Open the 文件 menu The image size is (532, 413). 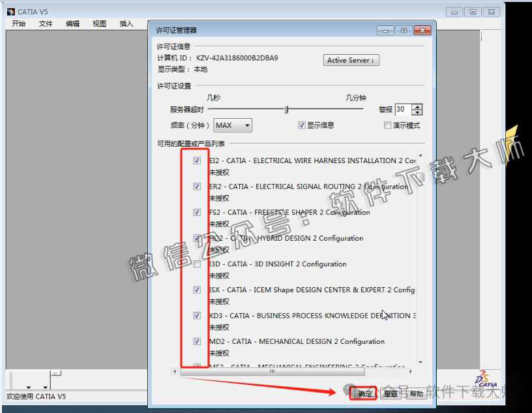click(44, 23)
